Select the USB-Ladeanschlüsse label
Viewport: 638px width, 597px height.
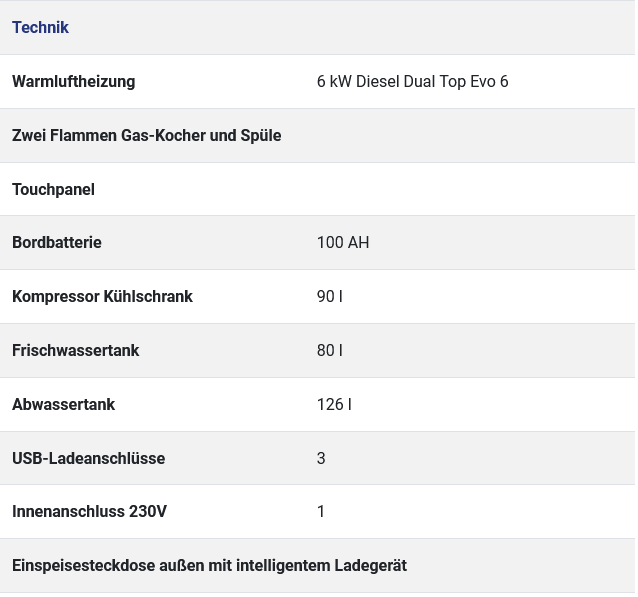[x=89, y=458]
